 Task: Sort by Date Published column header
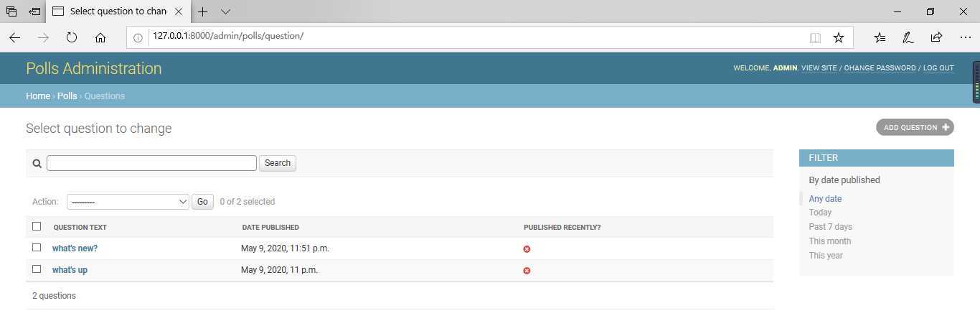270,228
